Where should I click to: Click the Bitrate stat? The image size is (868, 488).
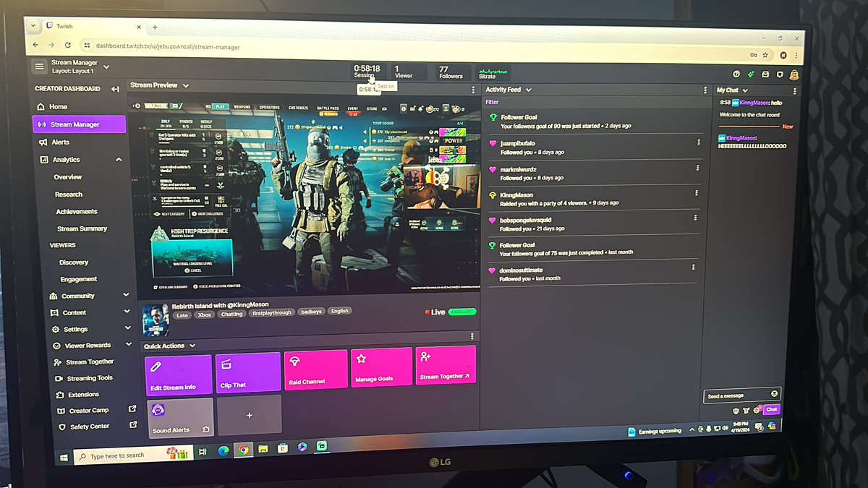[x=493, y=73]
